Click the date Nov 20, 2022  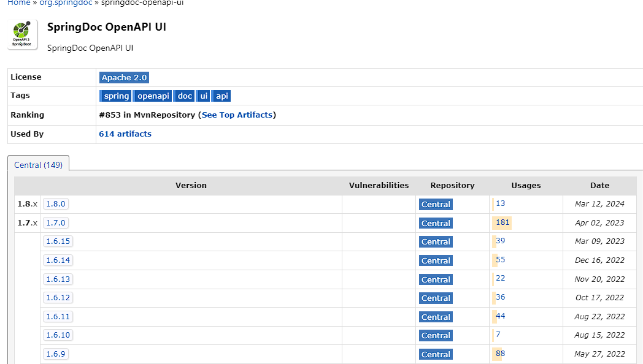[599, 279]
